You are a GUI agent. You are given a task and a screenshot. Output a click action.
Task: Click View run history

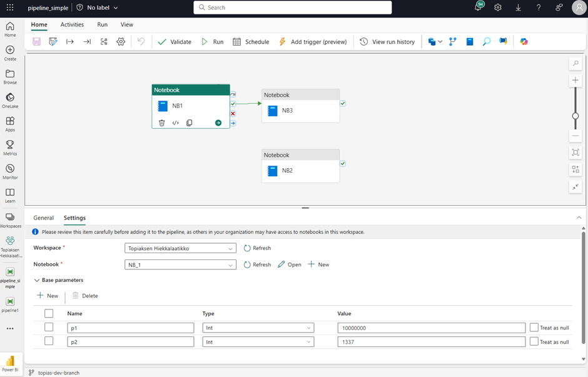click(x=387, y=42)
